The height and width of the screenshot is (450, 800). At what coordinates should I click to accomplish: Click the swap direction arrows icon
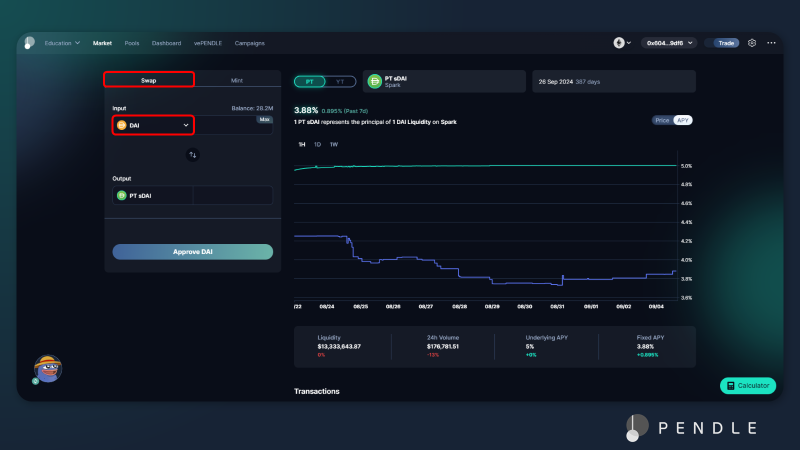pos(192,155)
